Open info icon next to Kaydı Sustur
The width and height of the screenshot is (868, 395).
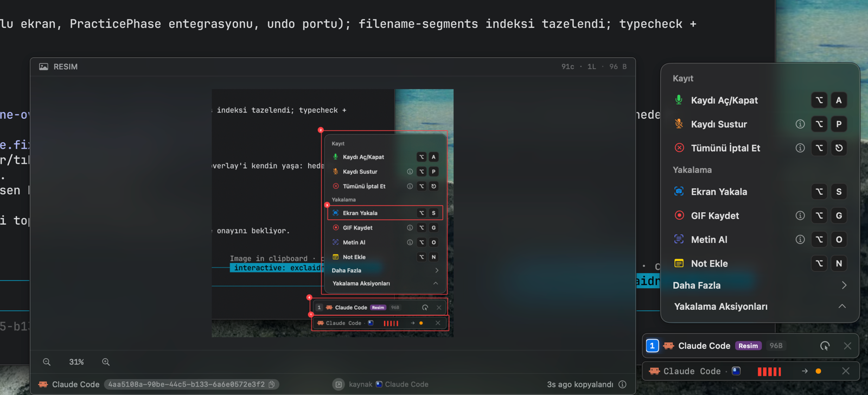(x=800, y=124)
